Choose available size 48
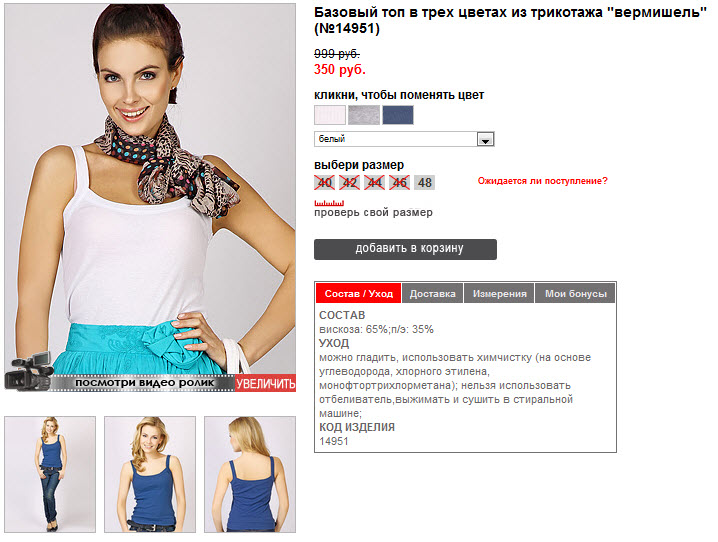Viewport: 718px width, 542px height. 424,183
